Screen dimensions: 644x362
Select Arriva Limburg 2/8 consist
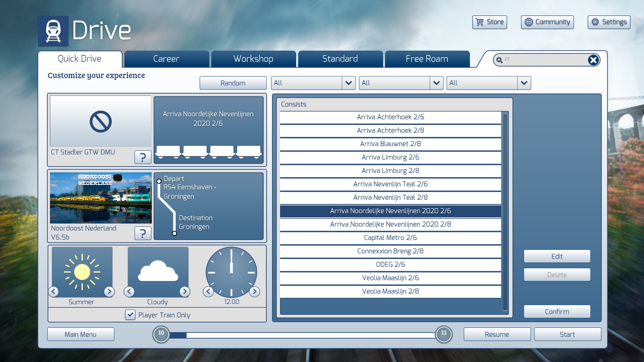[x=390, y=171]
